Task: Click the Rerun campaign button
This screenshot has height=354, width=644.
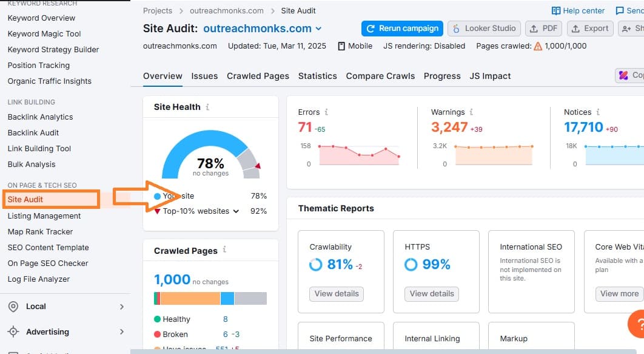Action: (402, 29)
